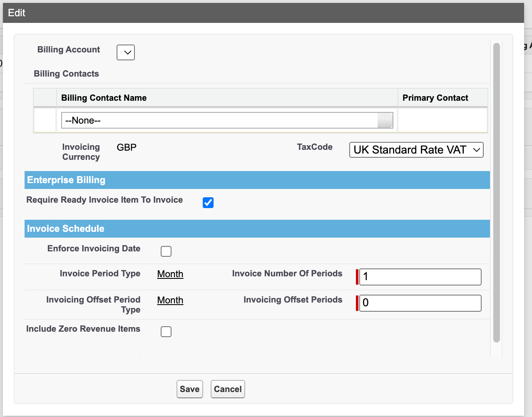Check Include Zero Revenue Items
This screenshot has width=532, height=417.
click(166, 332)
